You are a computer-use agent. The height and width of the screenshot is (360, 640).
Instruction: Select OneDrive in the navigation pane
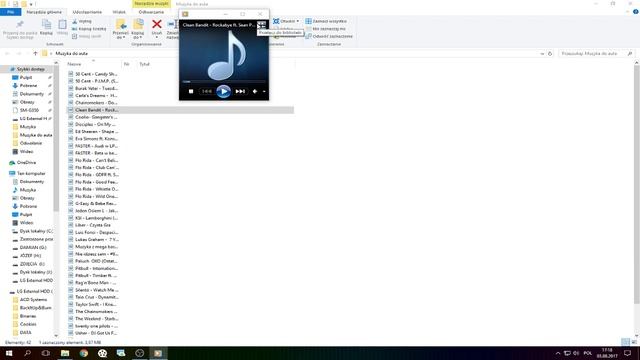(26, 162)
